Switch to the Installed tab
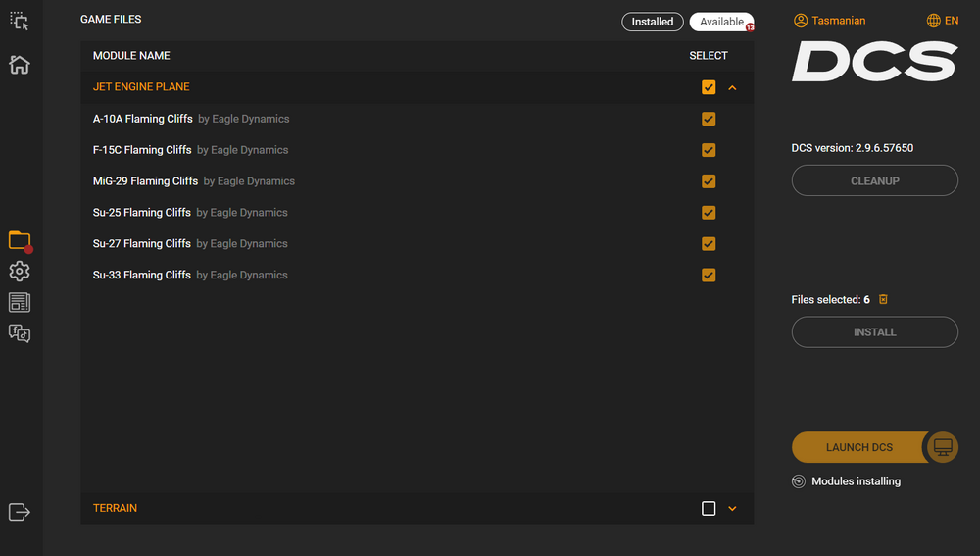Viewport: 980px width, 556px height. [x=653, y=22]
